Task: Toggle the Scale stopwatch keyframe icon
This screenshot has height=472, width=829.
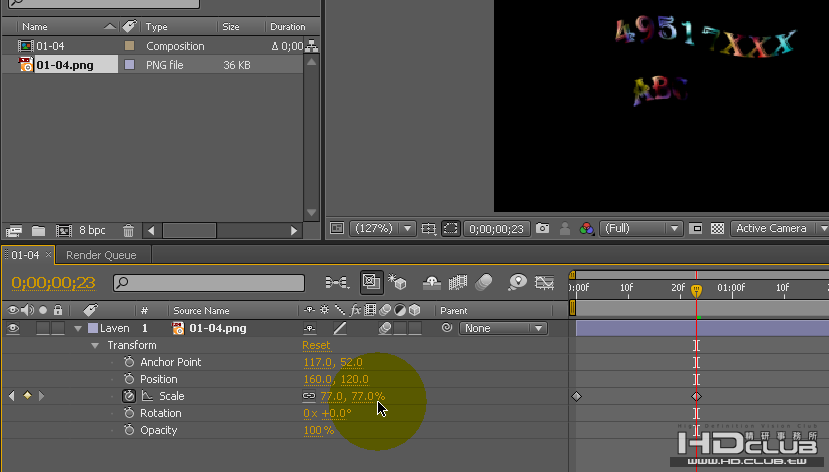Action: (x=129, y=396)
